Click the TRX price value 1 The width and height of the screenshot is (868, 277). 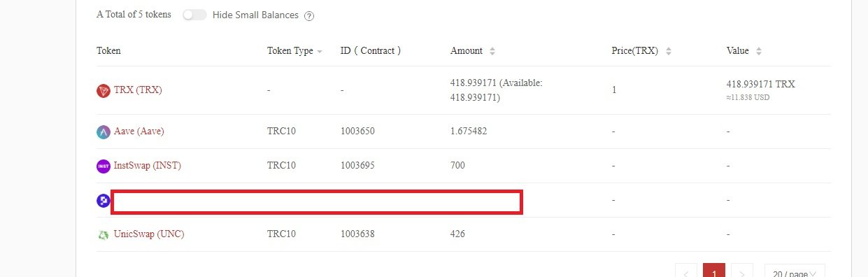(x=614, y=90)
